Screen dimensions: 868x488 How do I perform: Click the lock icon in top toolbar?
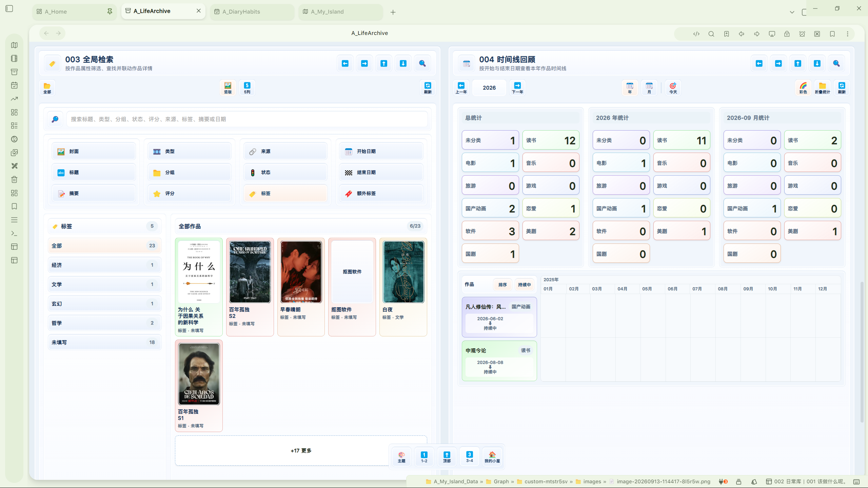tap(787, 34)
